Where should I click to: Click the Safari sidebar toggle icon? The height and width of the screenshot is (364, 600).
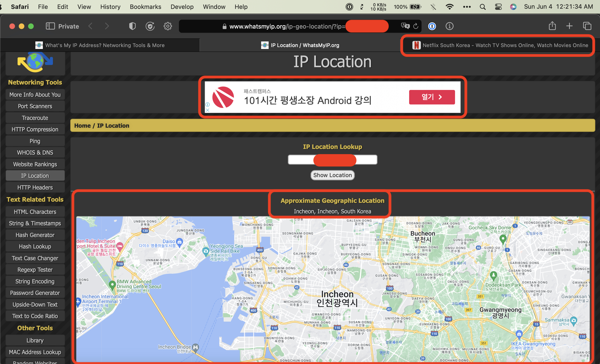(x=50, y=26)
